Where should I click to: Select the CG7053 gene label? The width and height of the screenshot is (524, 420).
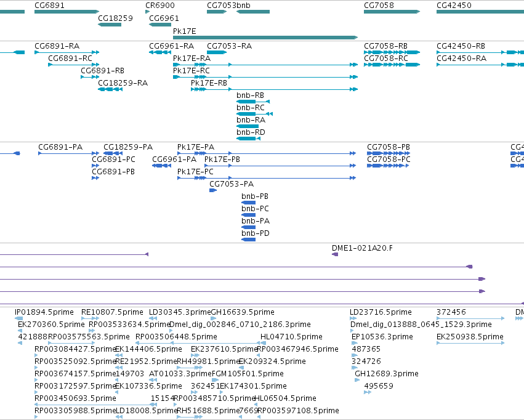[222, 6]
